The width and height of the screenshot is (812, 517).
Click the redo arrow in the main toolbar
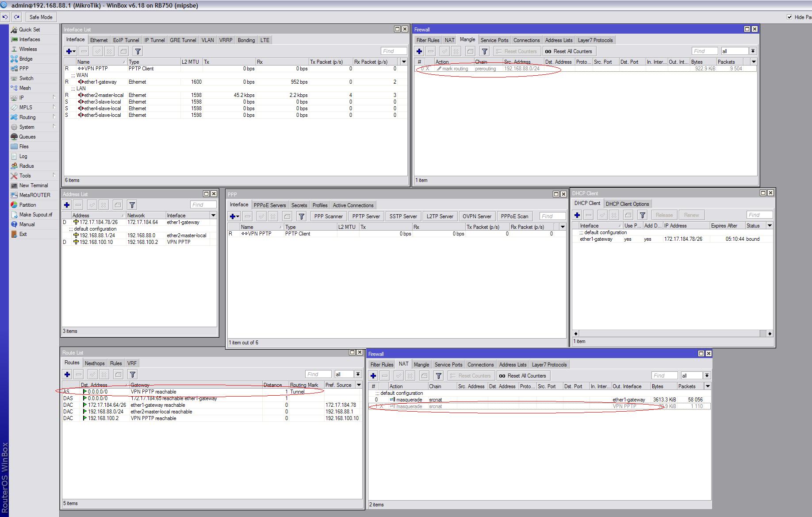(16, 17)
